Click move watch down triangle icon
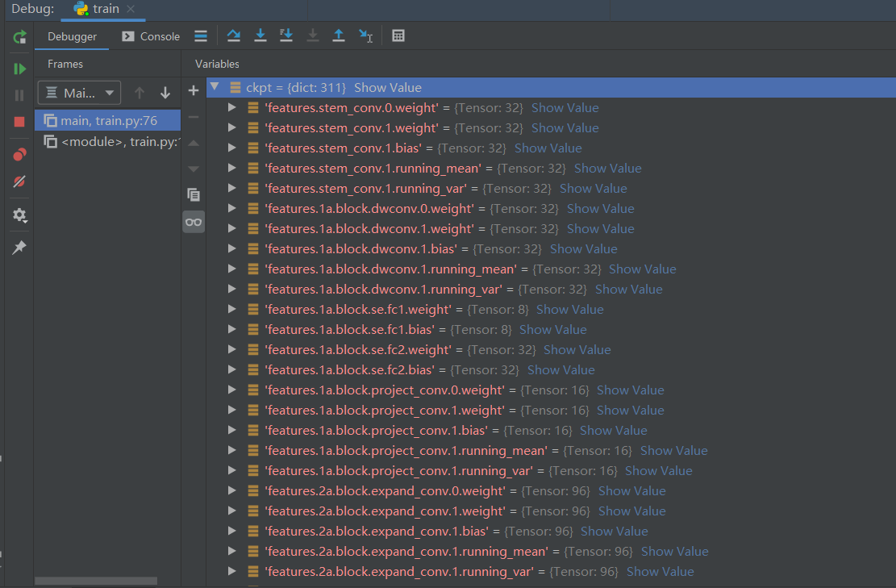 (x=194, y=169)
